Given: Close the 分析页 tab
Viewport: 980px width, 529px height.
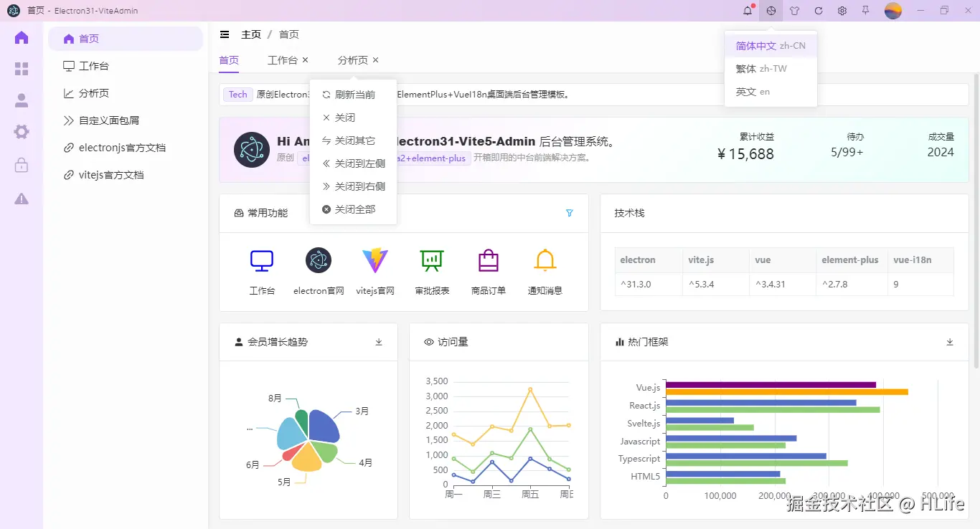Looking at the screenshot, I should 376,60.
